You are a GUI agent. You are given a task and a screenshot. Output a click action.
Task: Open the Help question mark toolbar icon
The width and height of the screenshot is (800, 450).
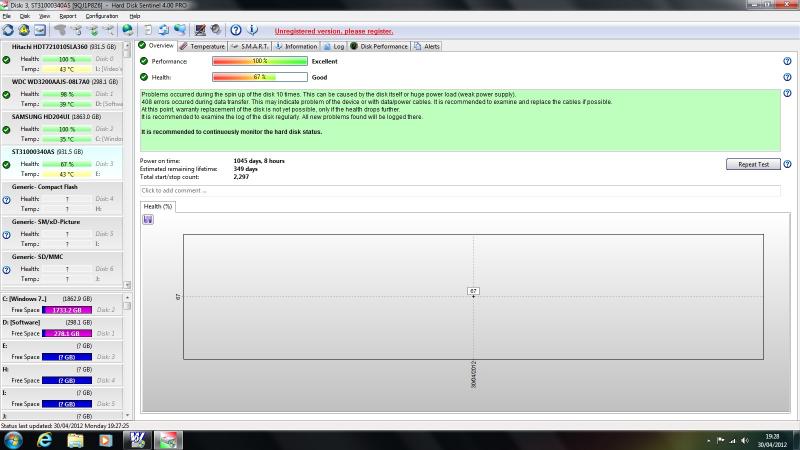point(236,31)
